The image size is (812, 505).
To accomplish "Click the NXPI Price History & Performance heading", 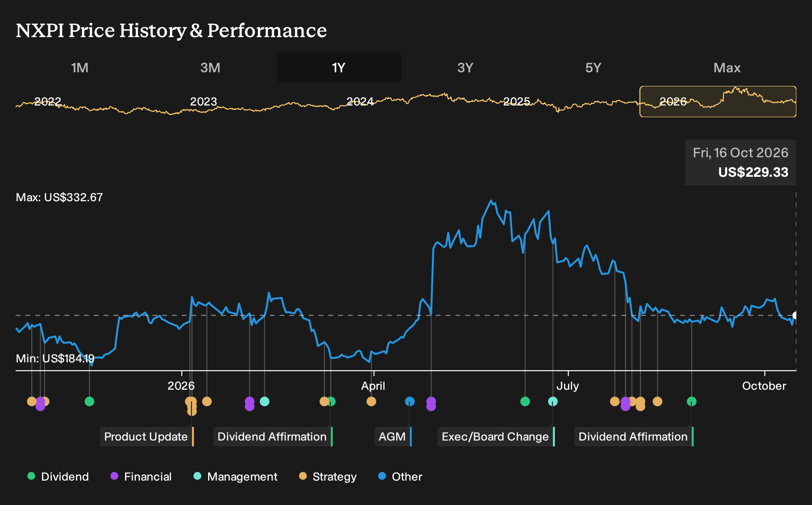I will 171,30.
